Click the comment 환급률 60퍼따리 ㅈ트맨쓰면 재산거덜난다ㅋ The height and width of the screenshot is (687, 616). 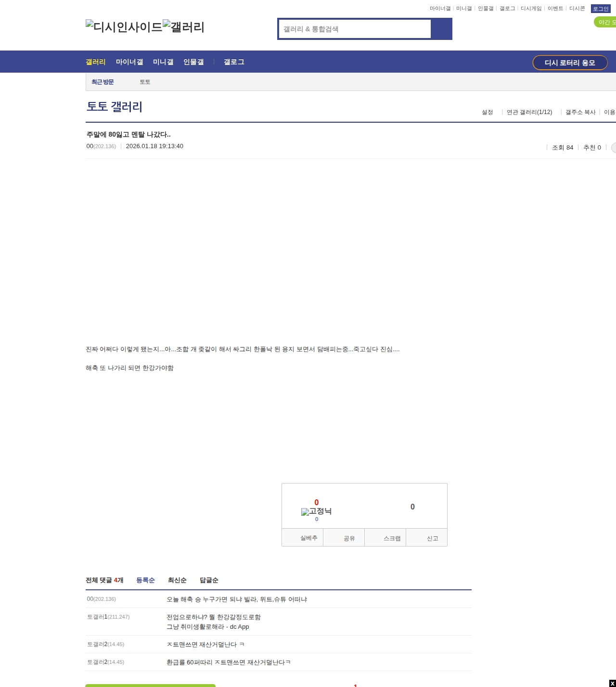pyautogui.click(x=229, y=662)
